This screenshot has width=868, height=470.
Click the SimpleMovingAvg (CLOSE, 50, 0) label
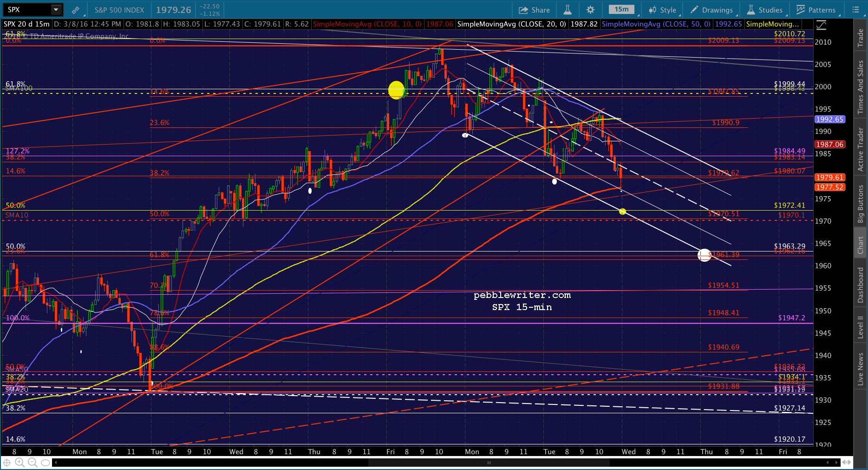pyautogui.click(x=656, y=24)
